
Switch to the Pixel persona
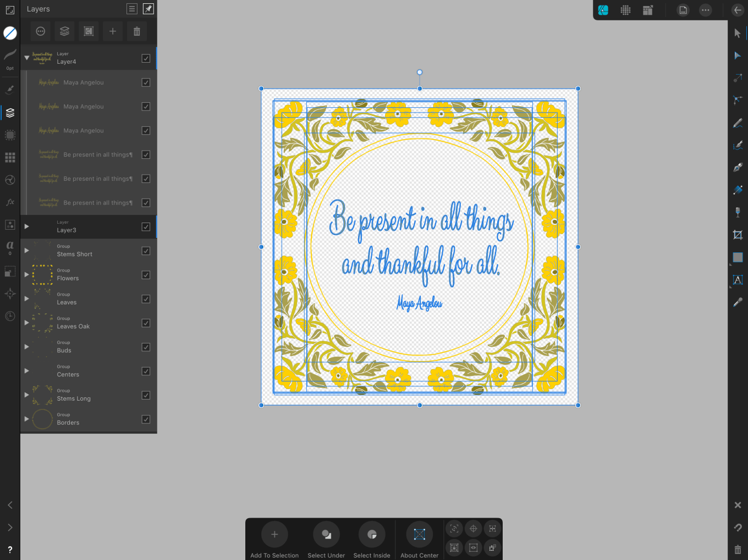625,10
